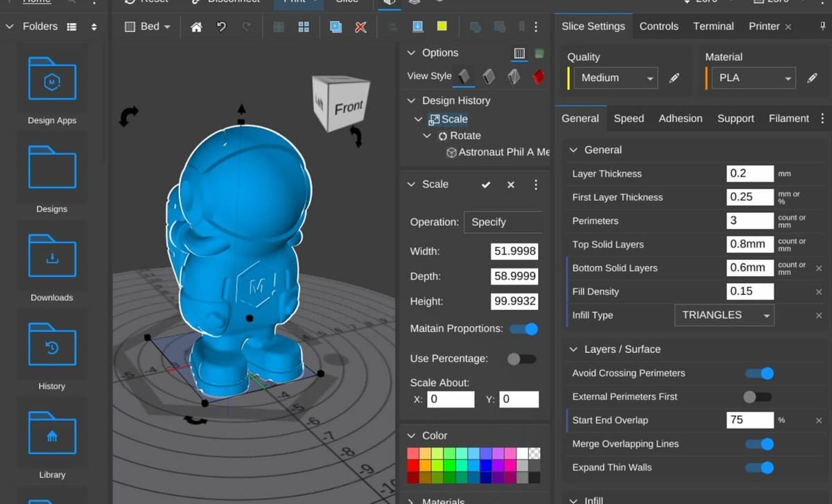Reset Fill Density with its X button
Screen dimensions: 832x504
[819, 292]
